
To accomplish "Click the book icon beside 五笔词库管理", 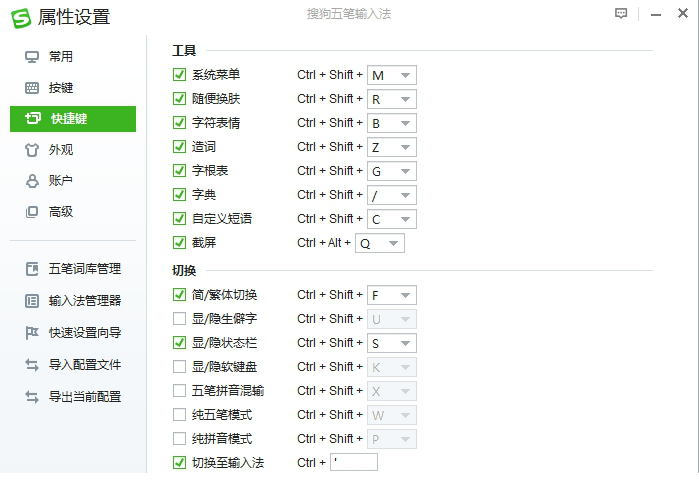I will coord(32,269).
